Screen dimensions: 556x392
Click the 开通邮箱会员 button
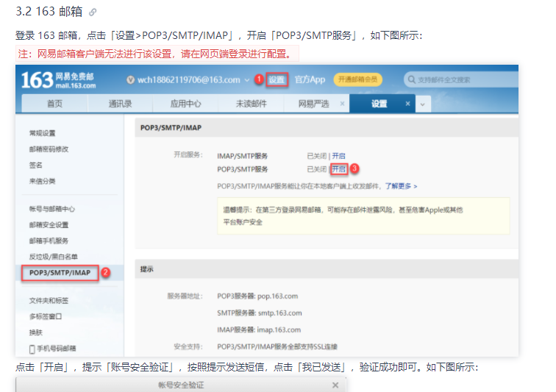coord(357,79)
